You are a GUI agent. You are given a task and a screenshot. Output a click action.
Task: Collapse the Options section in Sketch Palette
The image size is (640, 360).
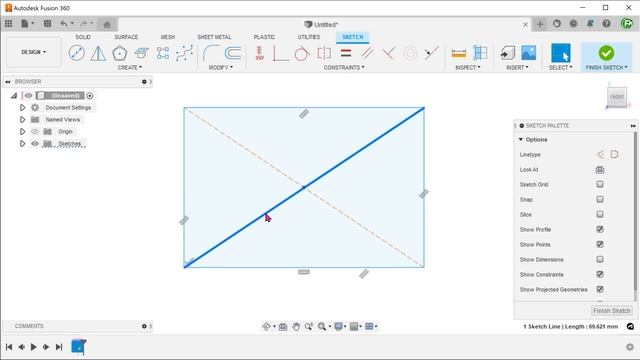521,140
